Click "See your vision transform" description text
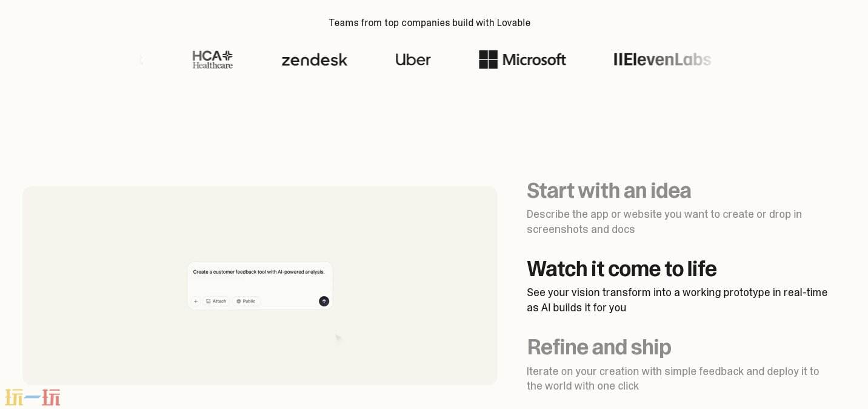 pos(676,300)
